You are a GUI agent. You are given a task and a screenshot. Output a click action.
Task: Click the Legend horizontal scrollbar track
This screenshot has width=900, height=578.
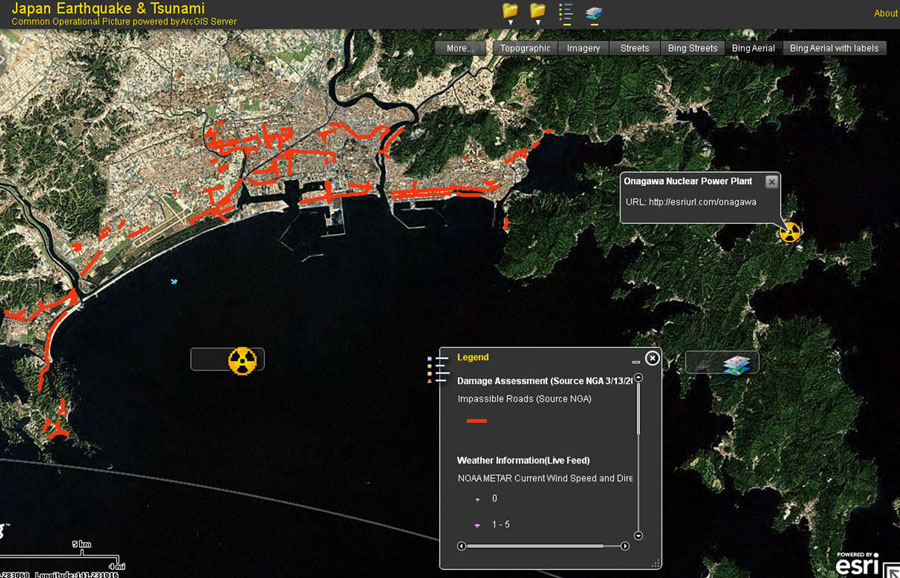coord(543,546)
